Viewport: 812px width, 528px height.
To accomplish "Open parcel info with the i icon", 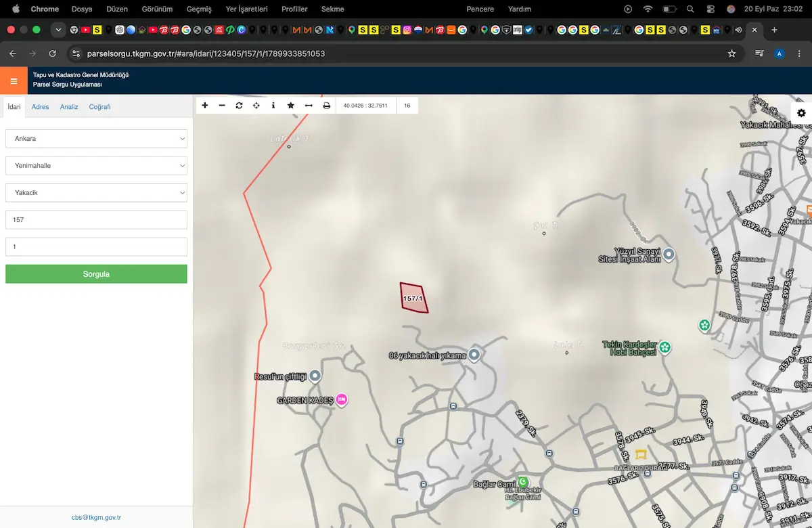I will (273, 106).
